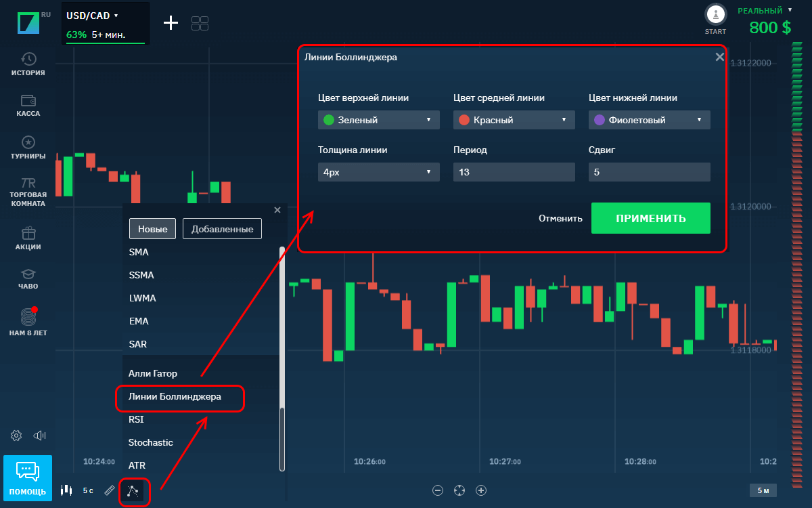Open the lower line Фиолетовый color picker
This screenshot has height=508, width=812.
tap(649, 120)
